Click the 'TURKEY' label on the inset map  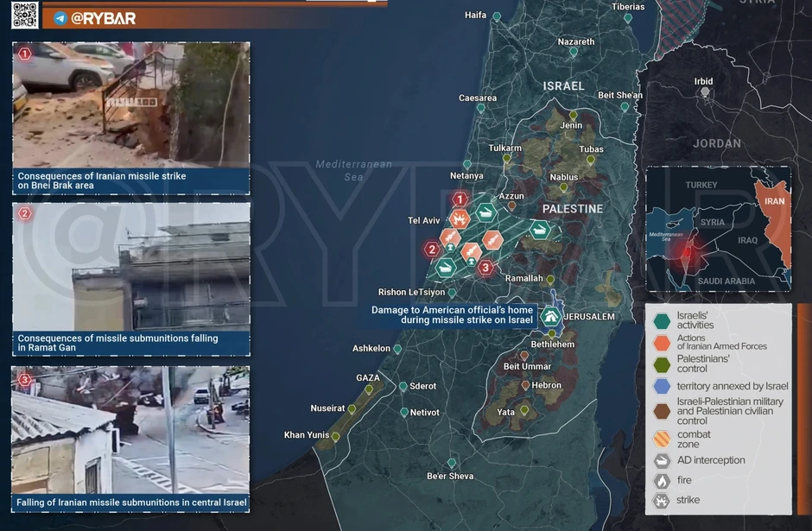tap(701, 185)
